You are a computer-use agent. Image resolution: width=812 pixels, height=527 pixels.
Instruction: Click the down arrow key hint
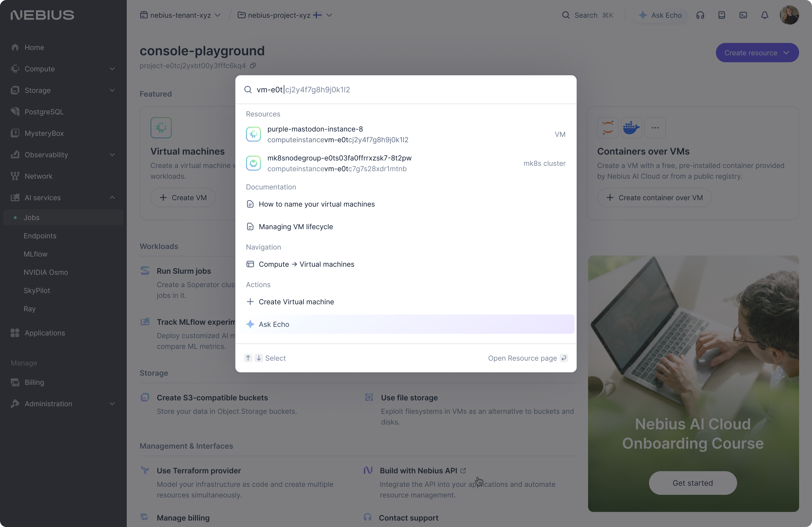point(259,358)
